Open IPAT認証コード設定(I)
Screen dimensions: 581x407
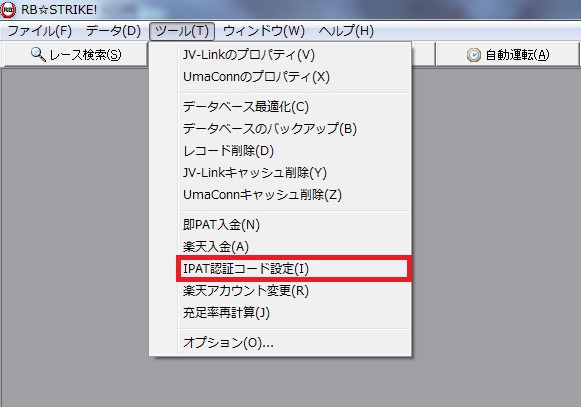tap(293, 268)
